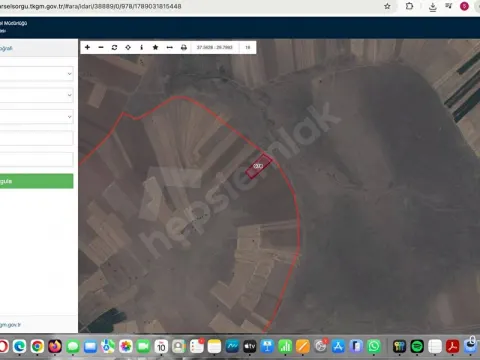Open the browser profile avatar

coord(464,6)
